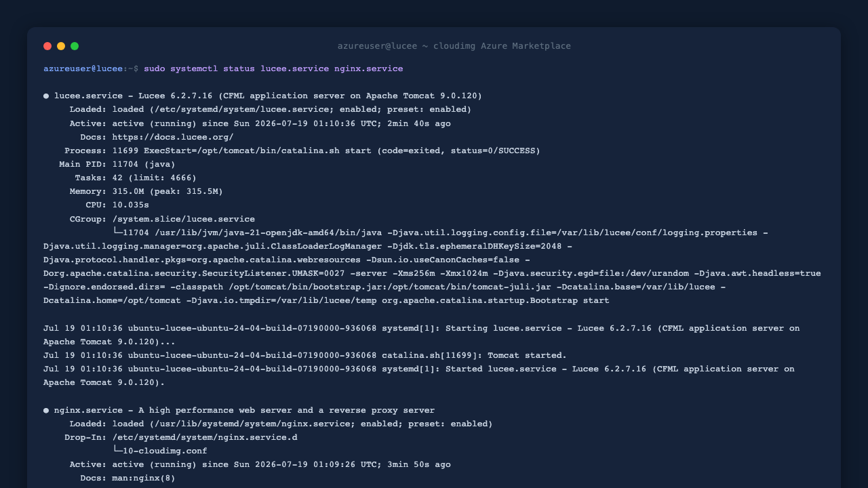The image size is (868, 488).
Task: Click the green maximize window dot
Action: (x=75, y=46)
